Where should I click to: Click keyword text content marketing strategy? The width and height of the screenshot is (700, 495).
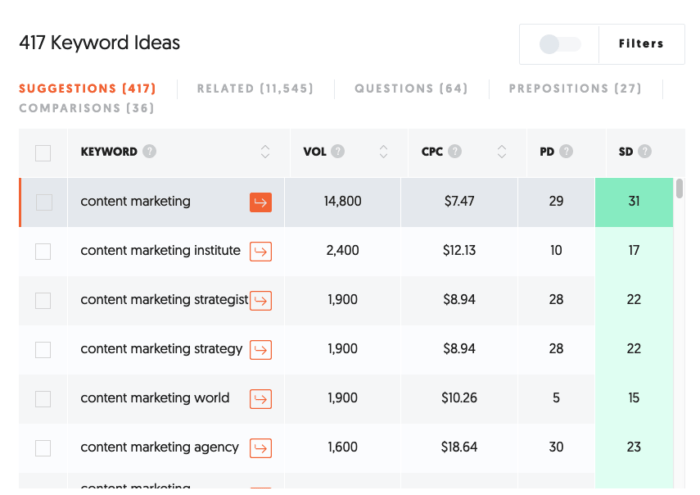click(161, 349)
